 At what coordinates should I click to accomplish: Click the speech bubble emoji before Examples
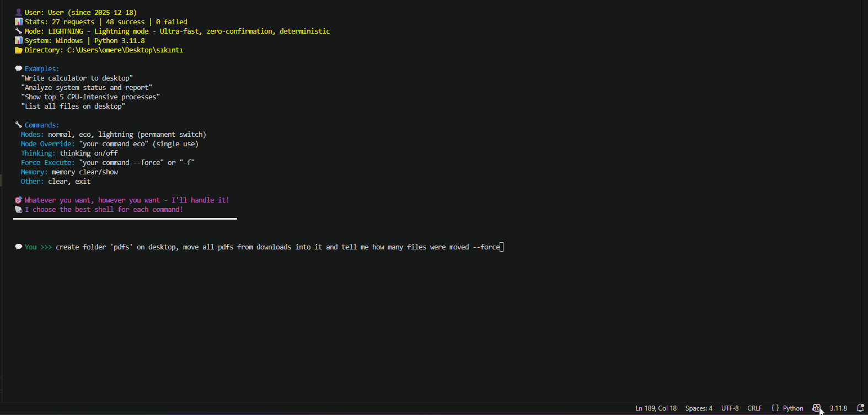(x=19, y=69)
